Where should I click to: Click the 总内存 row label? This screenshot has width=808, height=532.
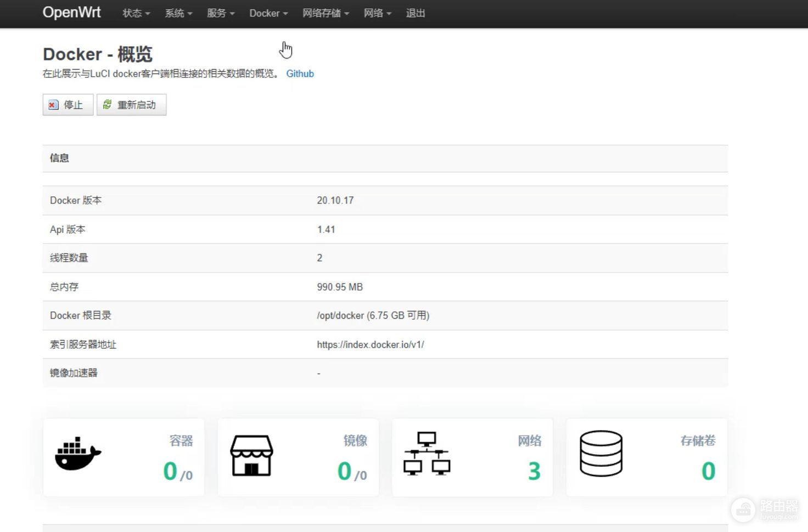click(64, 287)
